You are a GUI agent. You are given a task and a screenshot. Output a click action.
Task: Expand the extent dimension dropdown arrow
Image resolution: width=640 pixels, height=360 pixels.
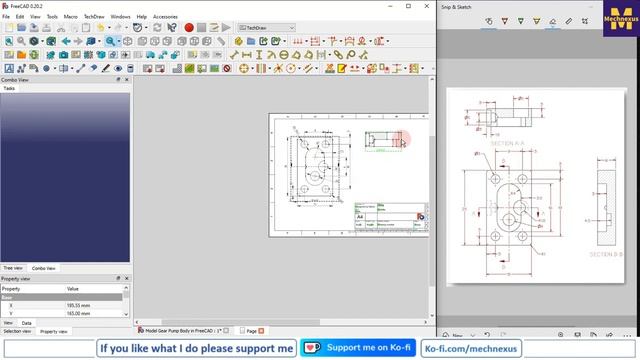pos(329,55)
